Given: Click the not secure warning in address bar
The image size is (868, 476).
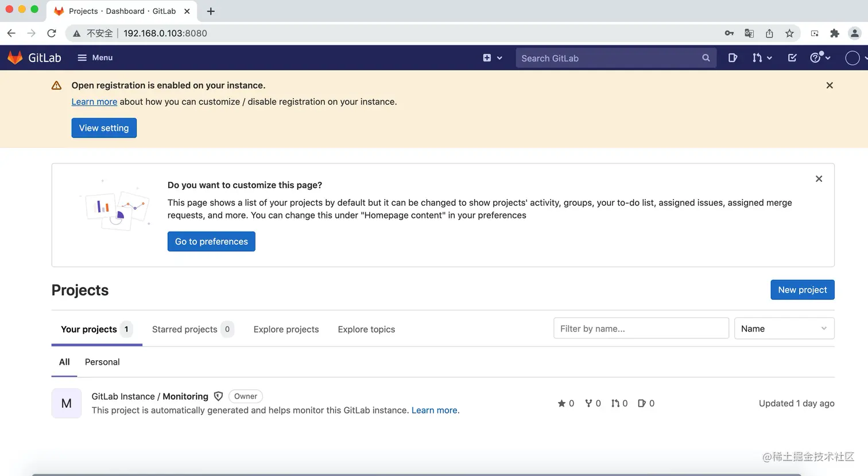Looking at the screenshot, I should click(x=92, y=33).
